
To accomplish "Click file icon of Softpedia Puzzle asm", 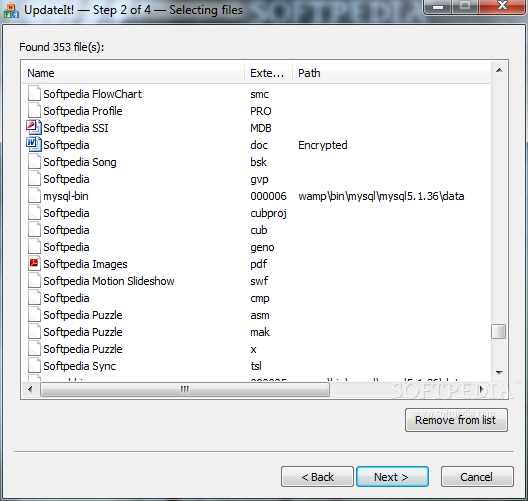I will 34,314.
